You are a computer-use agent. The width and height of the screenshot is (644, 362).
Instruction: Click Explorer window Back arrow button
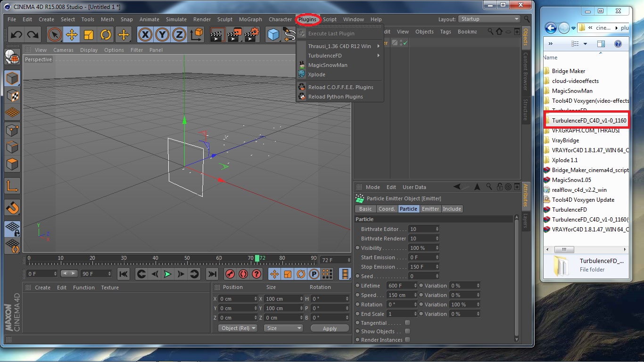pyautogui.click(x=551, y=28)
